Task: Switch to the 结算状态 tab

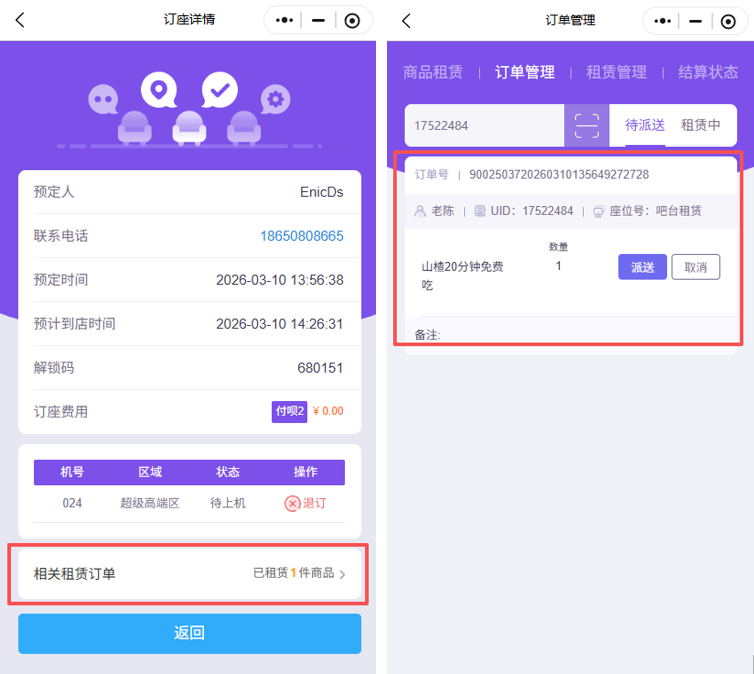Action: click(708, 72)
